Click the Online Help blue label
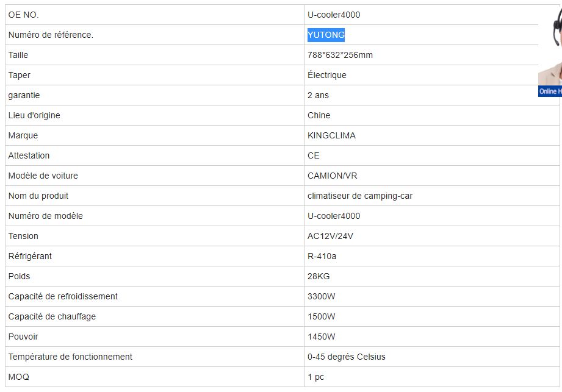Screen dimensions: 562x392 pyautogui.click(x=550, y=91)
